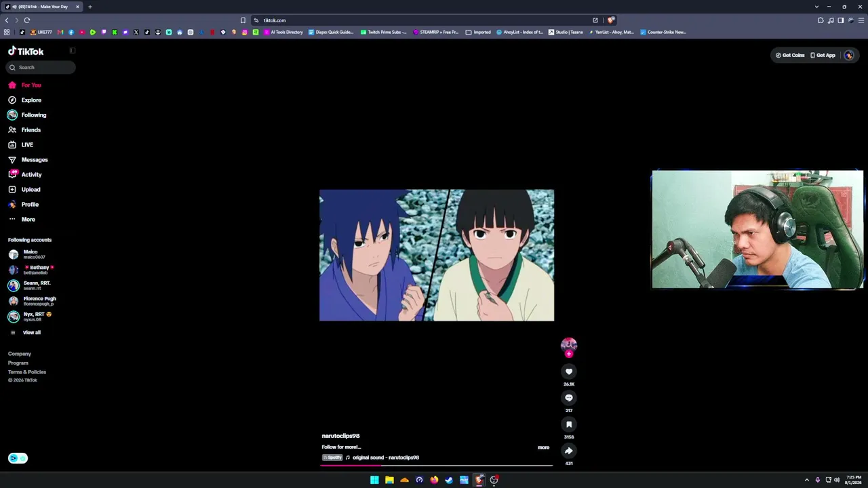Reload the TikTok page
This screenshot has width=868, height=488.
(27, 20)
